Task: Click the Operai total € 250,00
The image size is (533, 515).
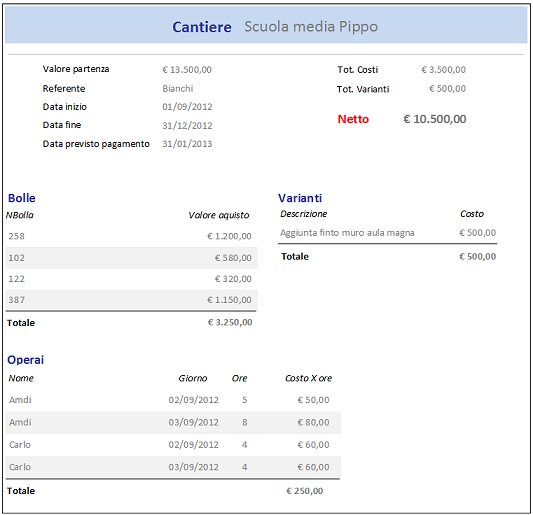Action: click(305, 491)
